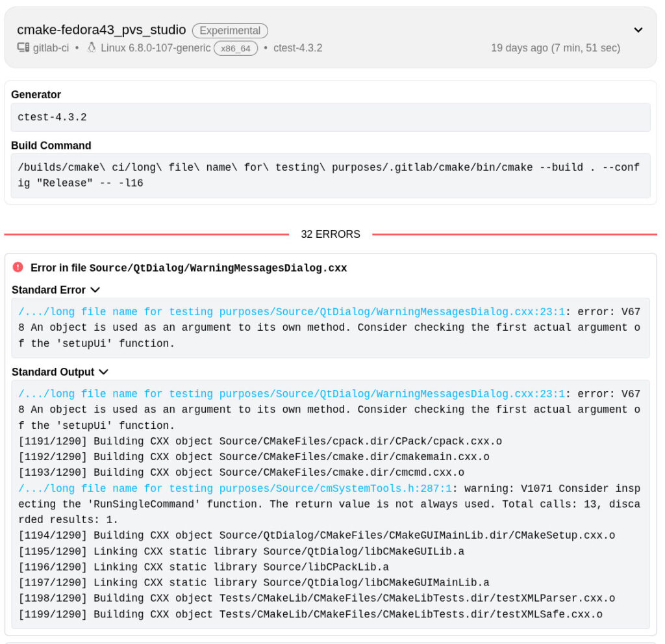Viewport: 665px width, 644px height.
Task: Click the red error icon for WarningMessagesDialog.cxx
Action: click(x=18, y=267)
